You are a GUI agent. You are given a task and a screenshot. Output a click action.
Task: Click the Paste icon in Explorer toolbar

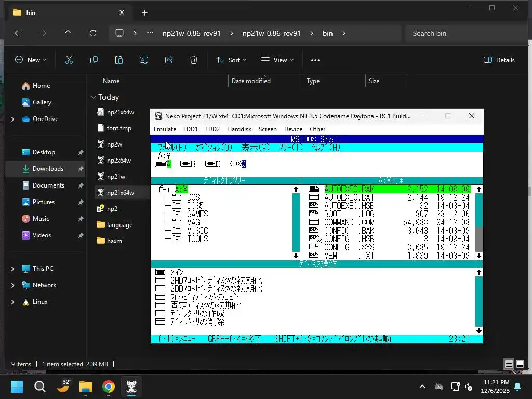click(x=119, y=60)
